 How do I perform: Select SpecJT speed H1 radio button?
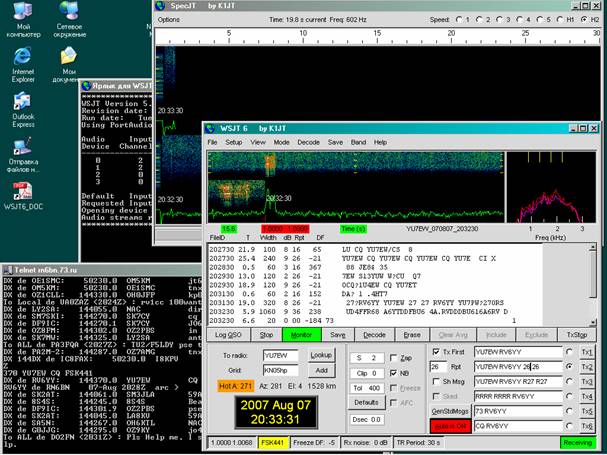560,19
